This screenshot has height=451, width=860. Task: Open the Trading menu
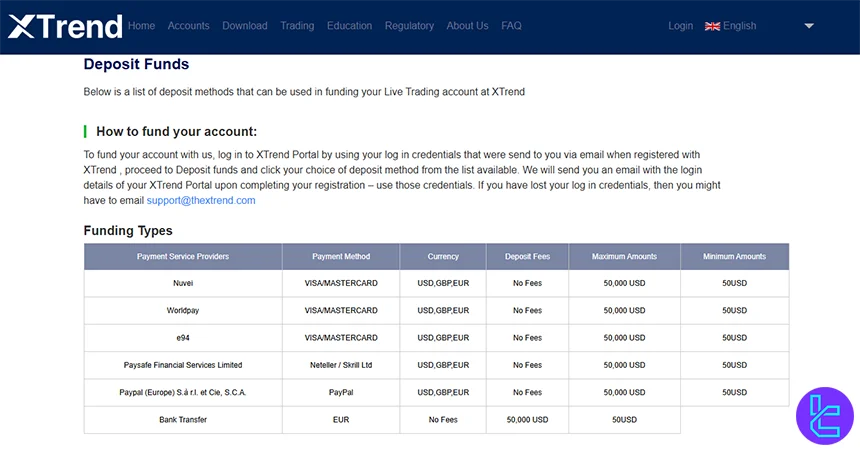coord(297,26)
